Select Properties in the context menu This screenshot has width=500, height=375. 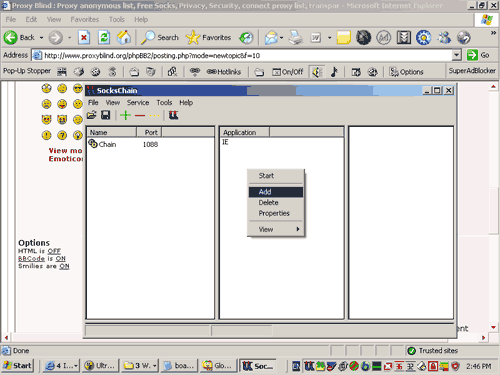(276, 213)
